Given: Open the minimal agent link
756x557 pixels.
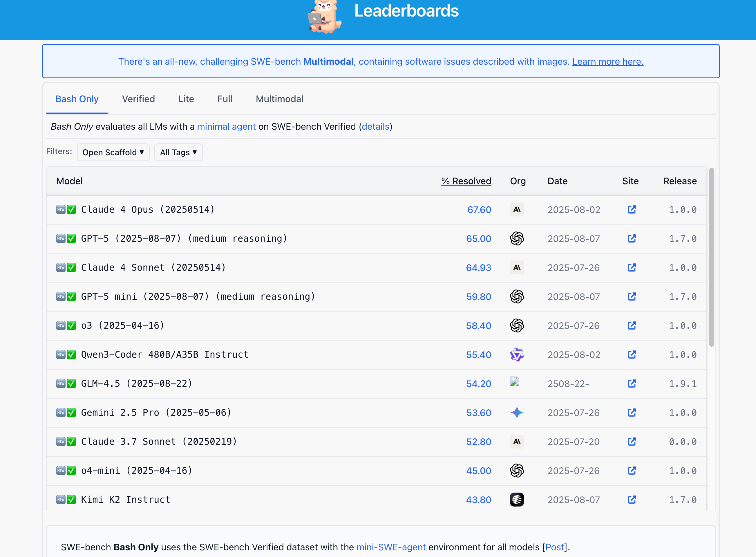Looking at the screenshot, I should pyautogui.click(x=226, y=127).
